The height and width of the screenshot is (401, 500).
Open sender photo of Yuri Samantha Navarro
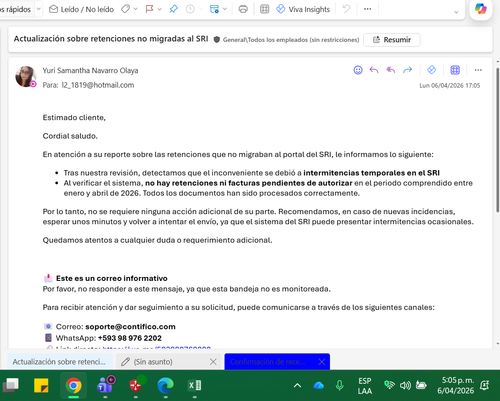click(x=26, y=76)
